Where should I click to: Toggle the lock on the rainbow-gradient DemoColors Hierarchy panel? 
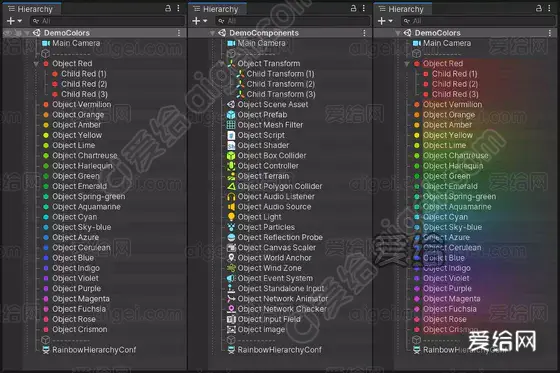539,8
